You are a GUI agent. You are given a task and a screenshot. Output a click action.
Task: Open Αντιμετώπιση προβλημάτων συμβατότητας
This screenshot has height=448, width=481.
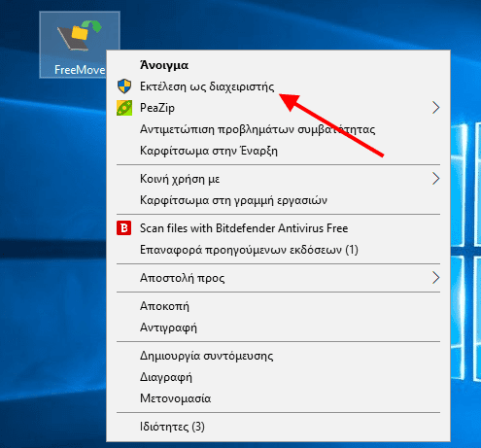point(278,129)
